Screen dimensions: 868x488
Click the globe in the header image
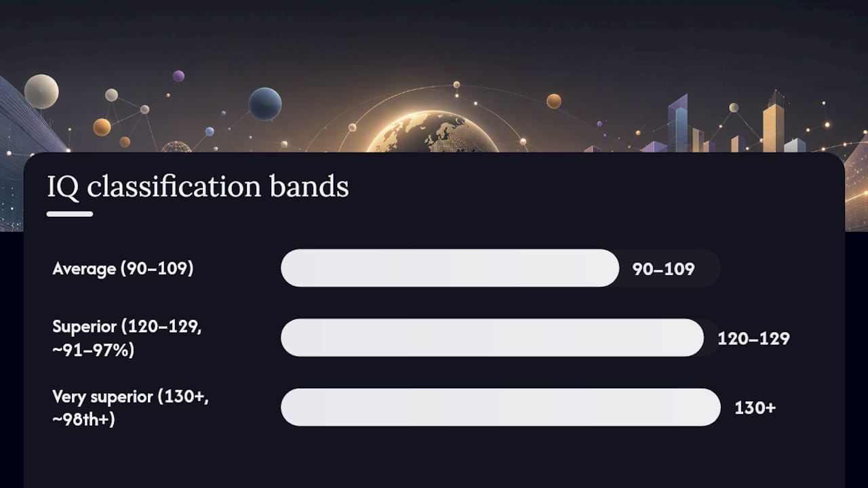[x=433, y=132]
